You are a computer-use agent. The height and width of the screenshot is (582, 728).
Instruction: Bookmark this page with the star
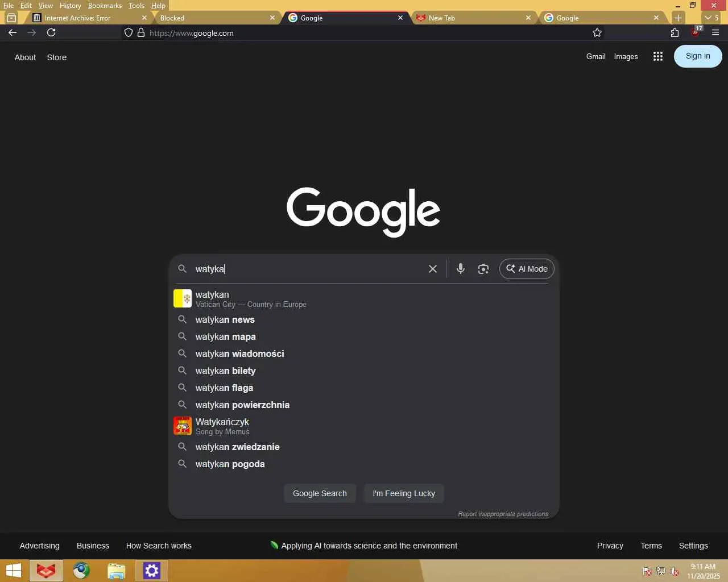597,33
